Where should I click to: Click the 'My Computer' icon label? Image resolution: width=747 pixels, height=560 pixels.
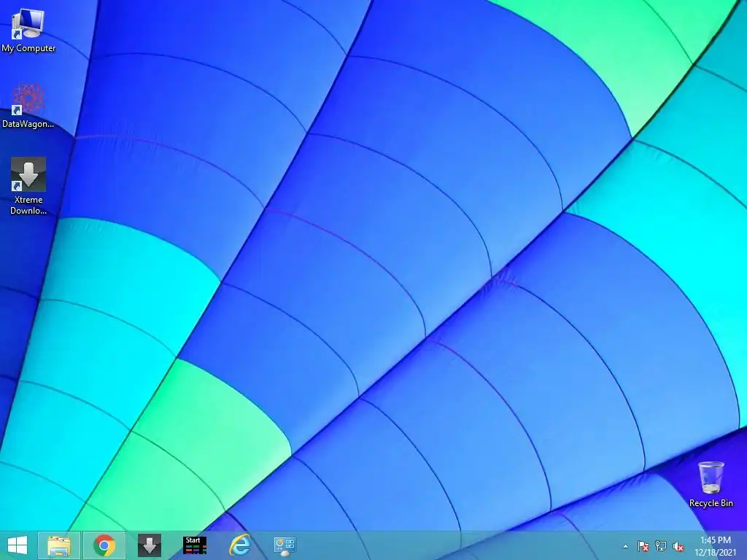28,48
